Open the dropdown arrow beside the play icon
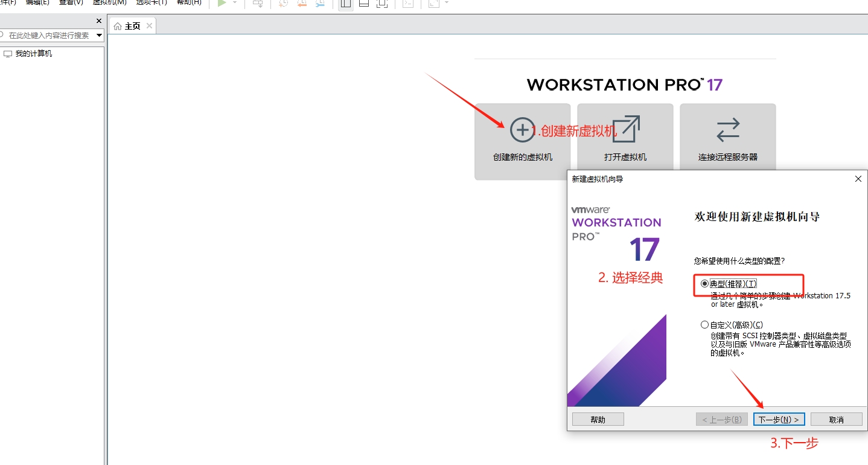 point(235,3)
